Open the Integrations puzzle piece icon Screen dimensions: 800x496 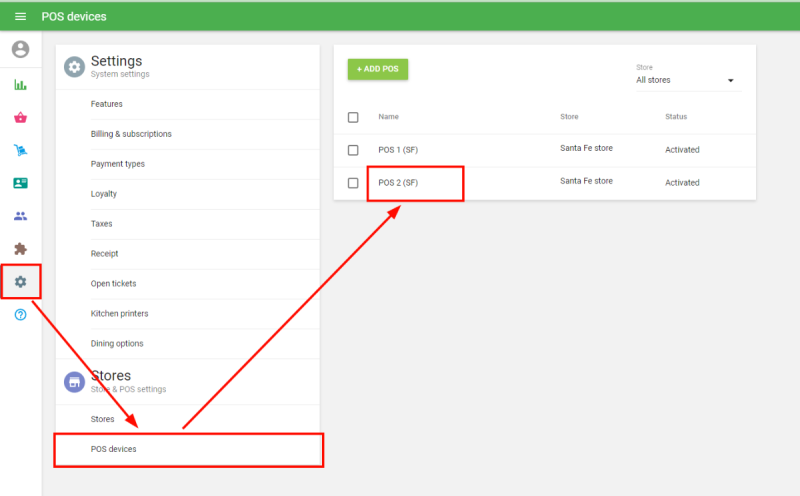[x=20, y=249]
